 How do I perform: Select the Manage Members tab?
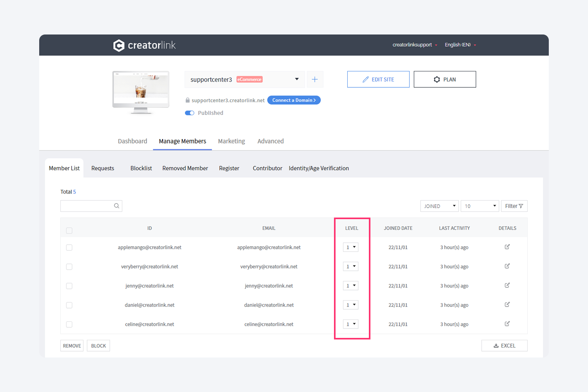182,141
